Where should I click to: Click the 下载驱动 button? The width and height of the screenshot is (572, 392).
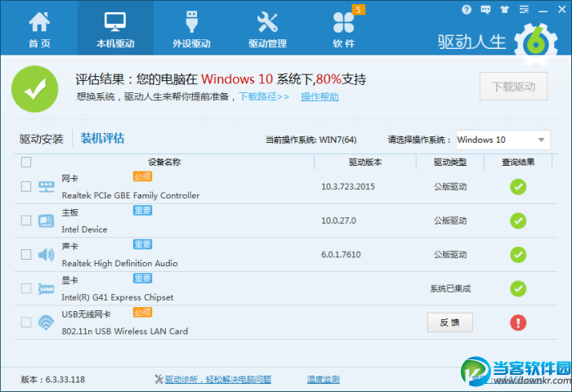pos(513,87)
